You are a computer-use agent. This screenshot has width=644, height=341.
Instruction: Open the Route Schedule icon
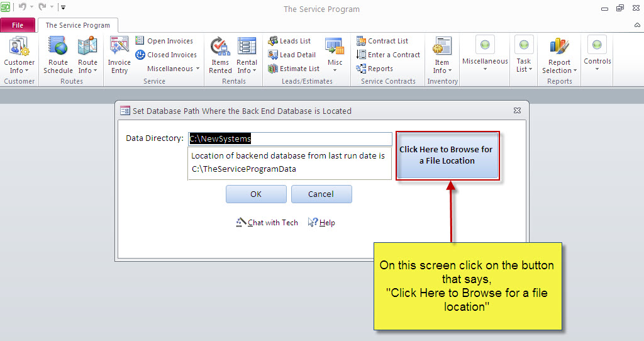pyautogui.click(x=58, y=46)
